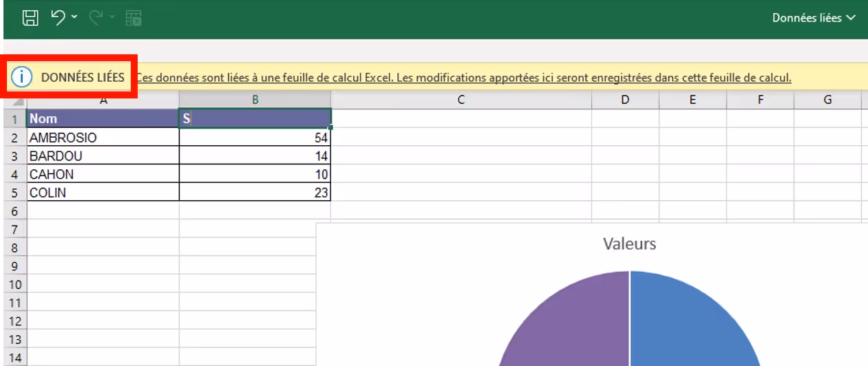Select the cell with value 14
Viewport: 868px width, 366px height.
pos(255,156)
